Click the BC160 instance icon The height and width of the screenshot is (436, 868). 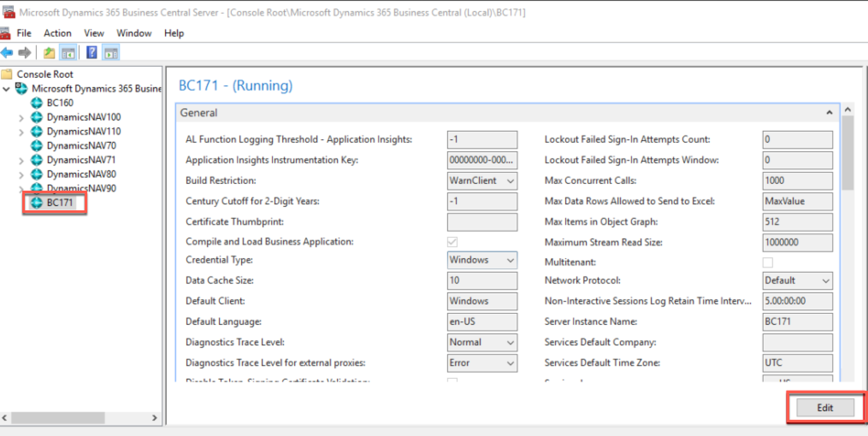(x=37, y=103)
